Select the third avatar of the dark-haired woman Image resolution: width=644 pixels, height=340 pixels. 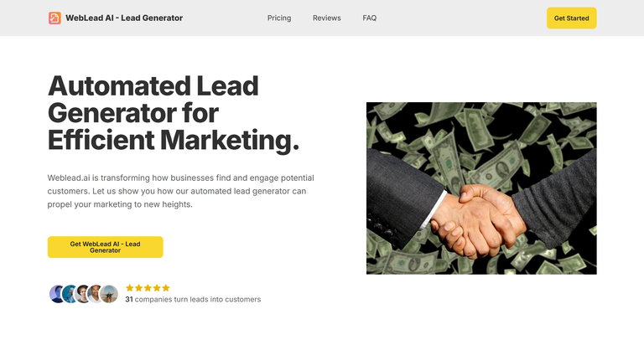(x=82, y=294)
